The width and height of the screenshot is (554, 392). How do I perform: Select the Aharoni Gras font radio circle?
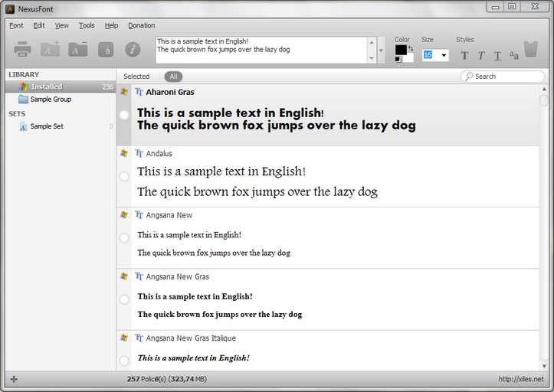coord(124,115)
